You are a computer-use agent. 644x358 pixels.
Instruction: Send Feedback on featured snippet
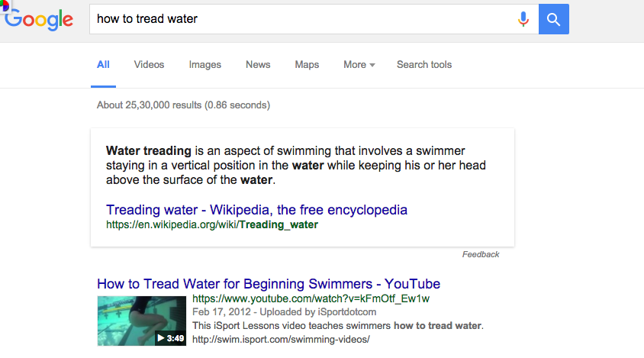(x=481, y=254)
